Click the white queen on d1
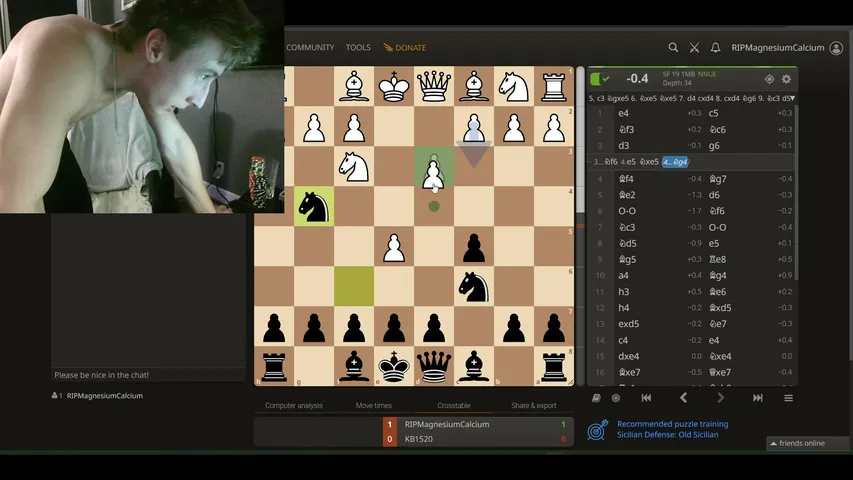The width and height of the screenshot is (853, 480). pos(434,86)
